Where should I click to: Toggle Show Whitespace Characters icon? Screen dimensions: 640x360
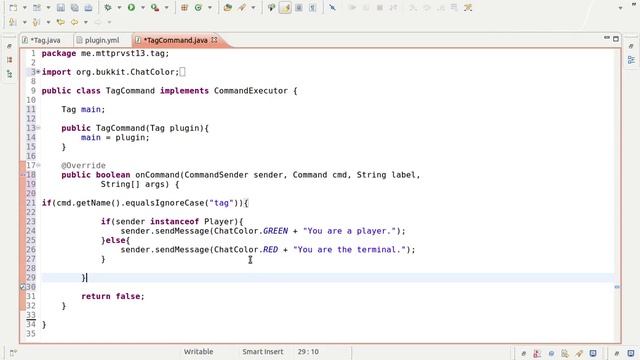tap(313, 7)
